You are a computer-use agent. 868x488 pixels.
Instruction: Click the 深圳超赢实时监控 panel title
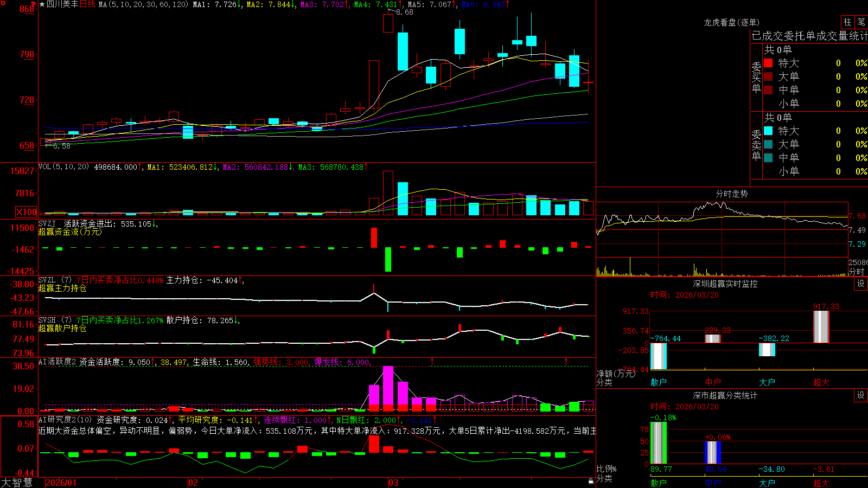(x=725, y=284)
